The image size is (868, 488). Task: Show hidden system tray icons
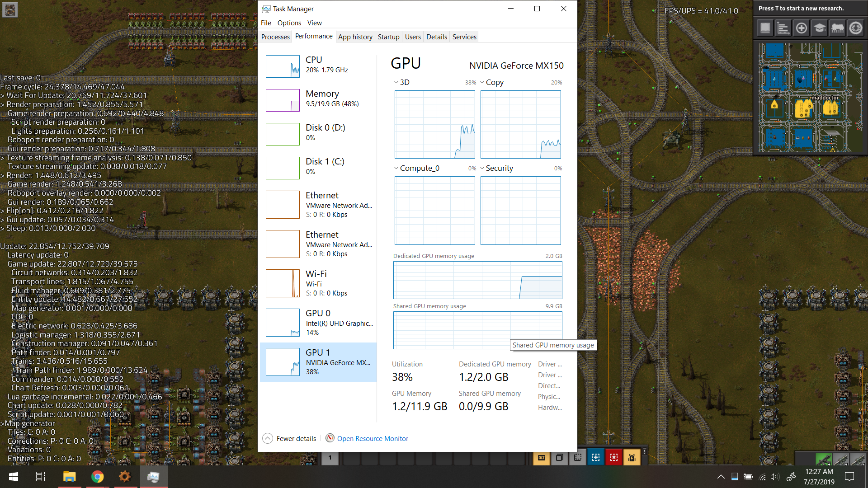721,477
